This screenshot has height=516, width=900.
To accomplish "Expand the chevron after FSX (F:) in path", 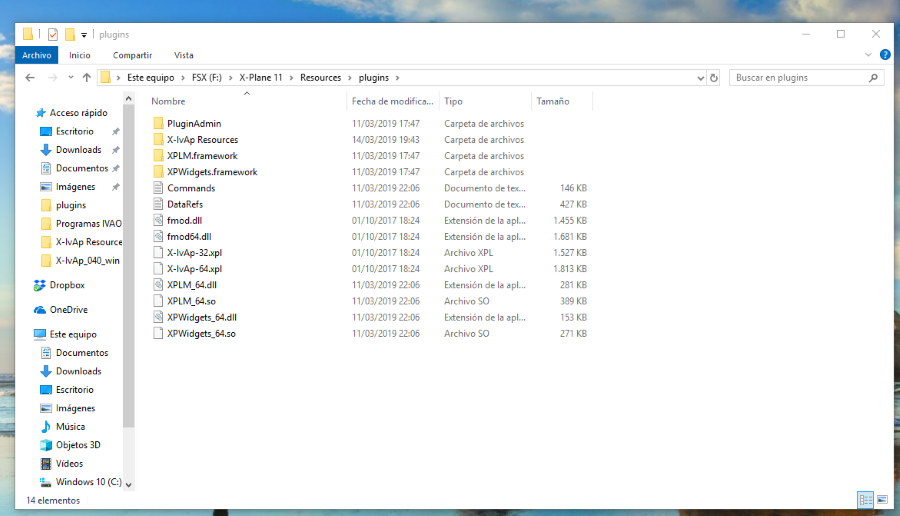I will pyautogui.click(x=231, y=77).
